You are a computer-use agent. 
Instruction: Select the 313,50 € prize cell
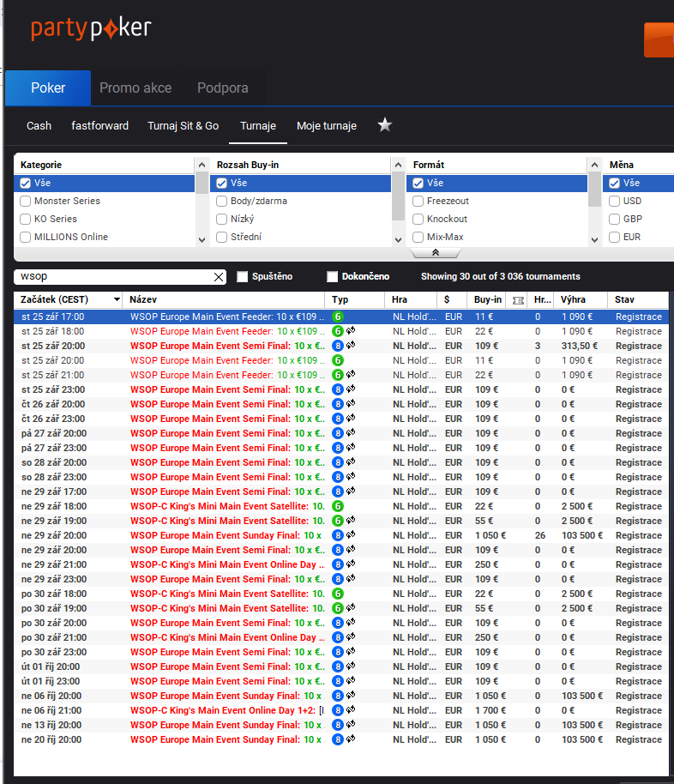pos(580,346)
